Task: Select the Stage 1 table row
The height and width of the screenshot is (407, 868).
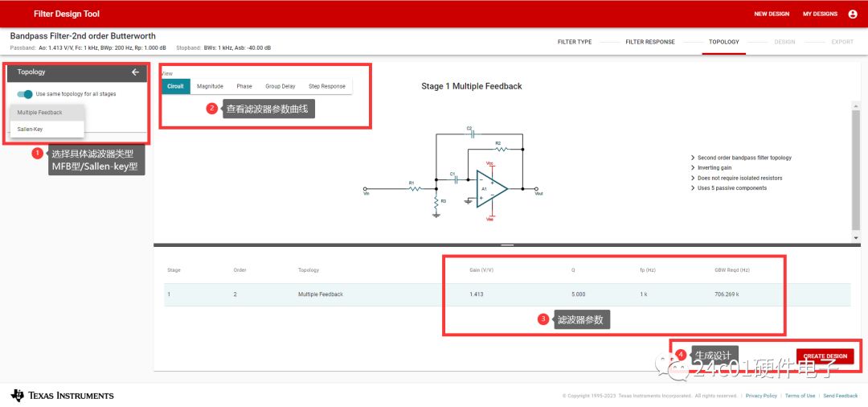Action: point(507,294)
